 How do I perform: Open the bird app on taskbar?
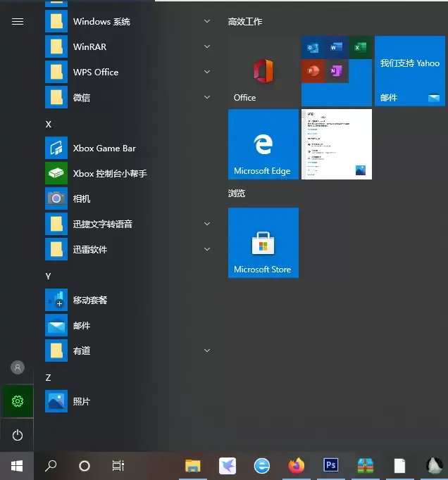228,466
